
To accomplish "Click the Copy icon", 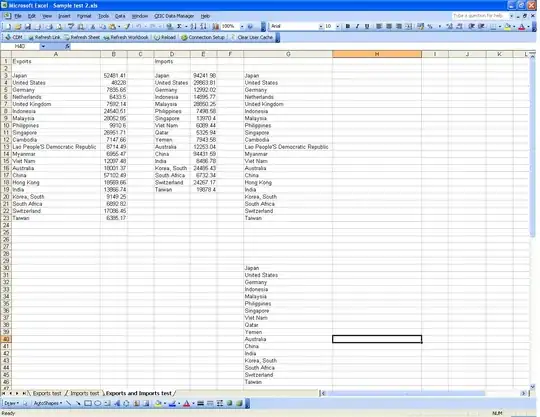I will click(103, 26).
